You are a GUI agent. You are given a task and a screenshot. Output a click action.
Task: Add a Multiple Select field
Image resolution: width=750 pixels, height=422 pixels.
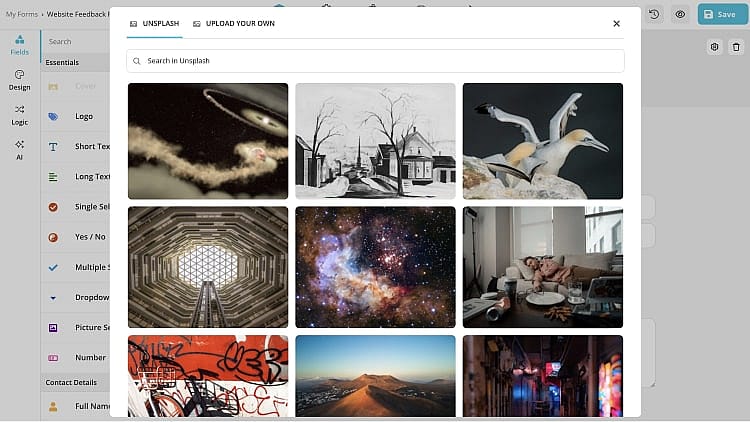[x=76, y=267]
